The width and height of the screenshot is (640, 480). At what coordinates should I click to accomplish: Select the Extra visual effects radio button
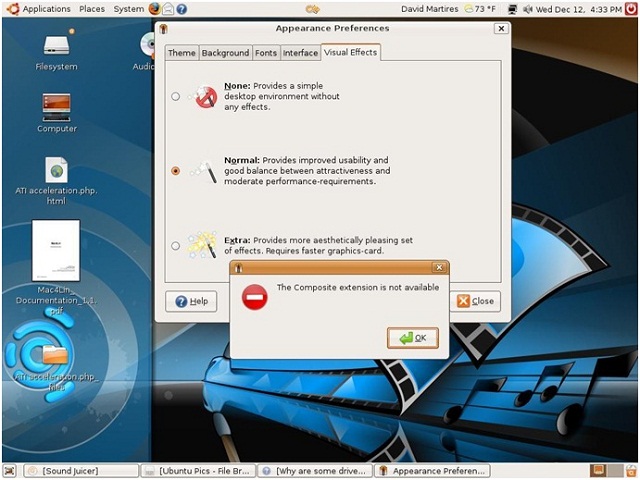pyautogui.click(x=176, y=246)
